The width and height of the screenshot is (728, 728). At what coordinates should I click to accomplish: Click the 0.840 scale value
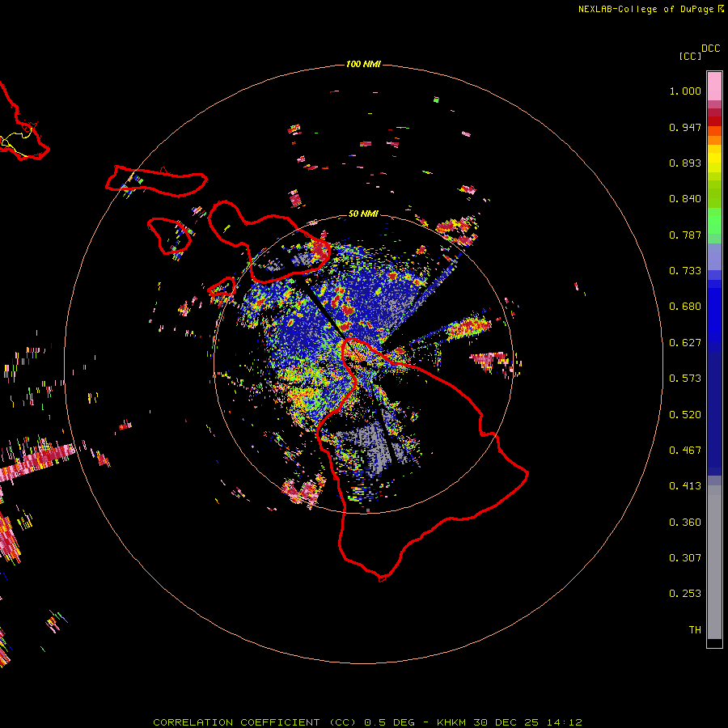coord(685,199)
